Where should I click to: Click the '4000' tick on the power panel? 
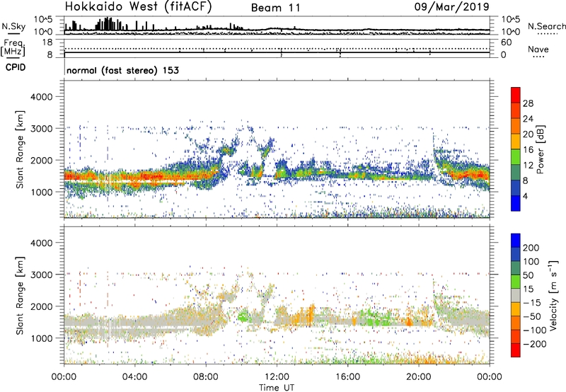click(x=42, y=97)
